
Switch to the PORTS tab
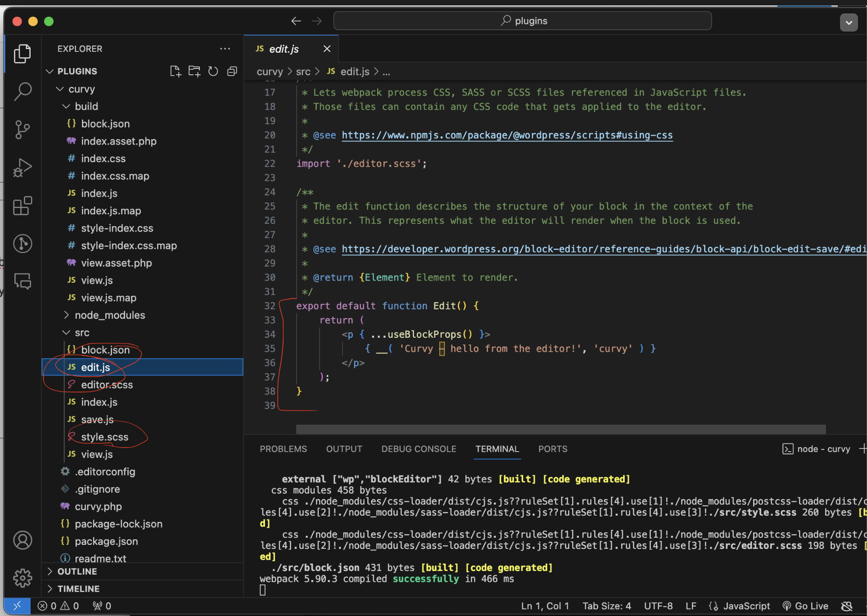tap(553, 449)
